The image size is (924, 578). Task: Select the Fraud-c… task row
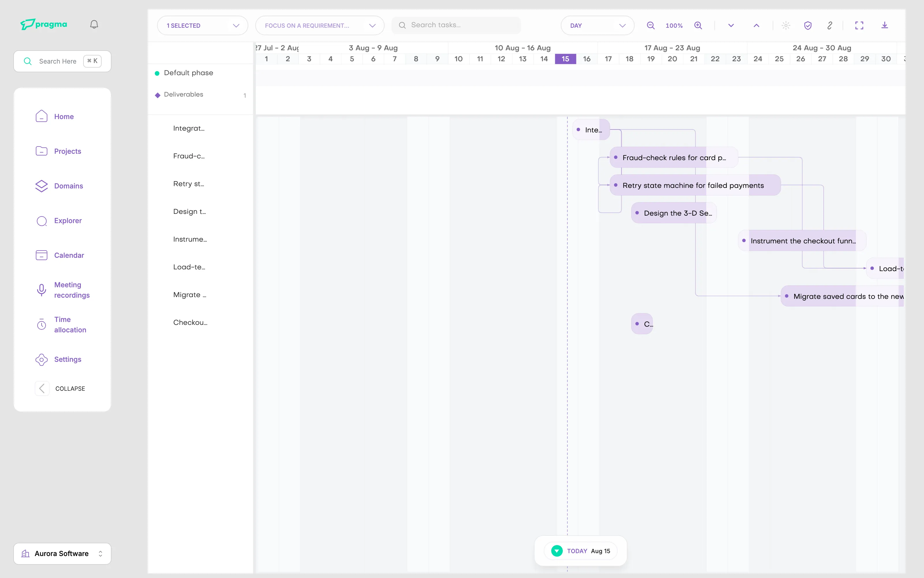pos(200,156)
